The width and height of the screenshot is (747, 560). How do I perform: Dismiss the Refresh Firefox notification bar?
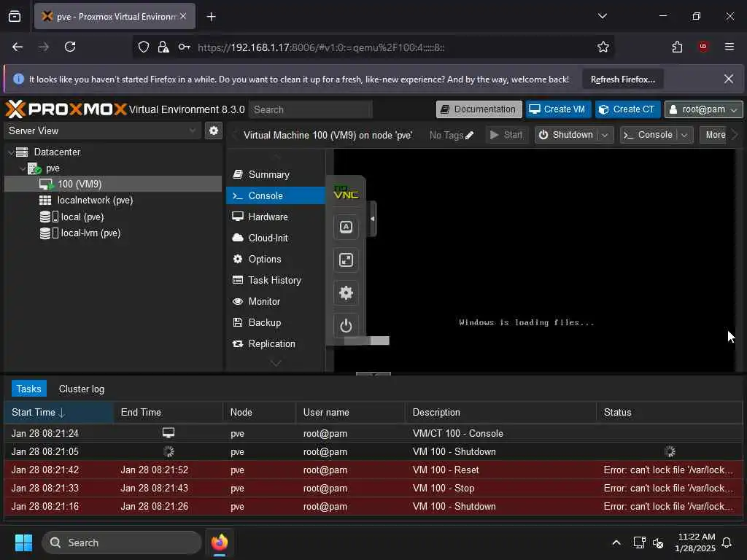tap(729, 79)
